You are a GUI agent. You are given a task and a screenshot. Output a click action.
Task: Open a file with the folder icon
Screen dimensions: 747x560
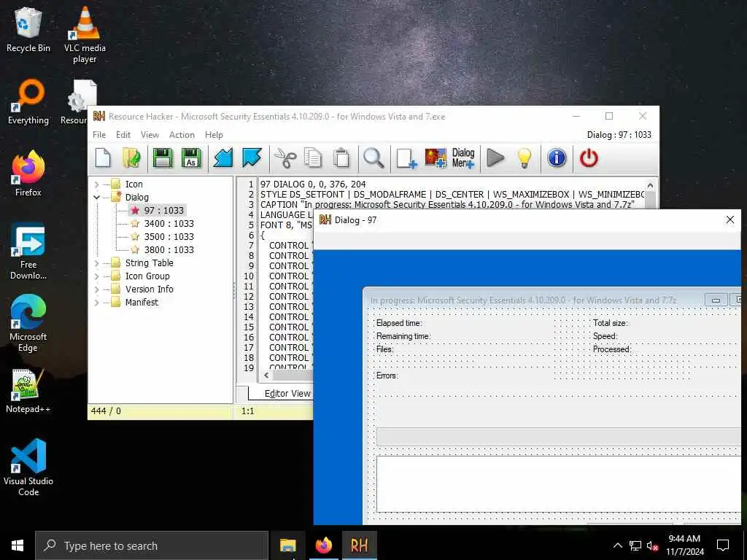click(131, 158)
